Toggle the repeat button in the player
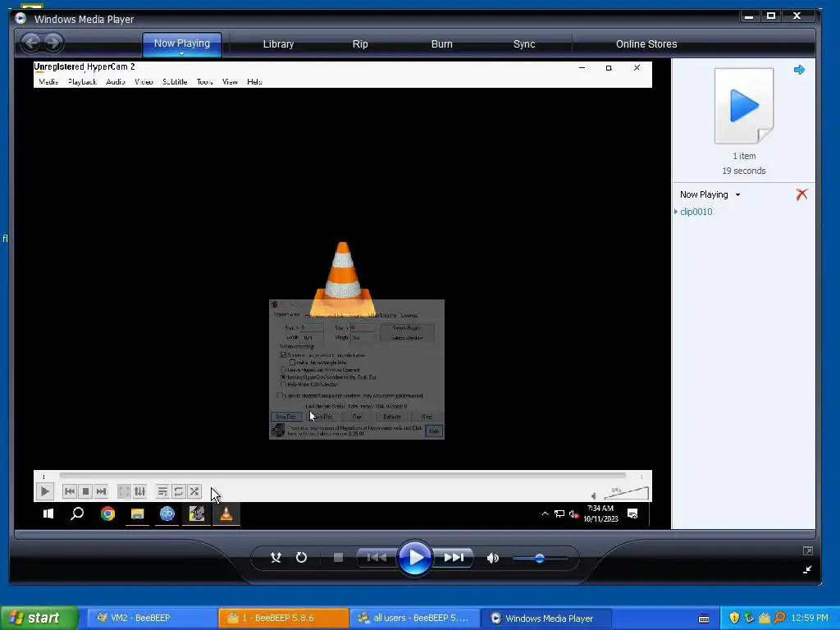The image size is (840, 630). coord(301,558)
